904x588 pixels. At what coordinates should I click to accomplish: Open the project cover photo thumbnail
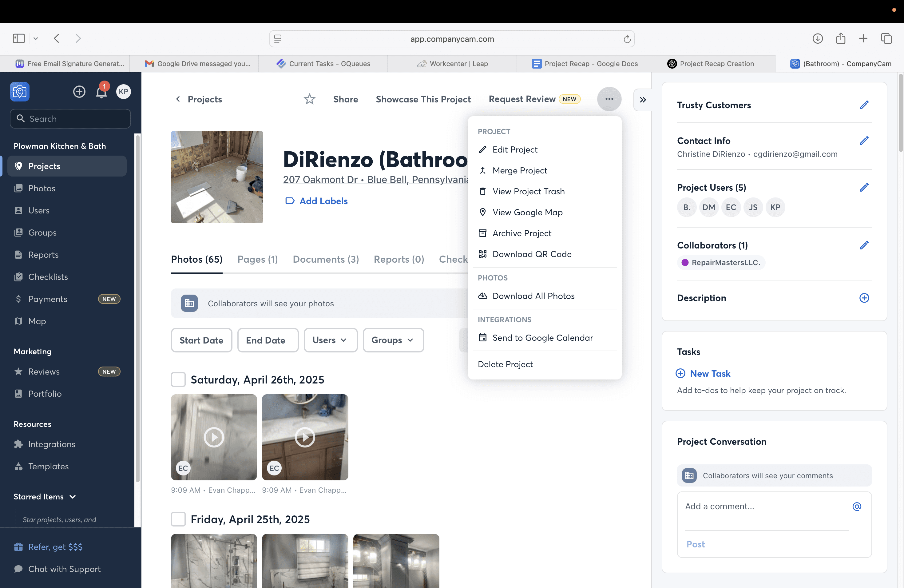217,177
